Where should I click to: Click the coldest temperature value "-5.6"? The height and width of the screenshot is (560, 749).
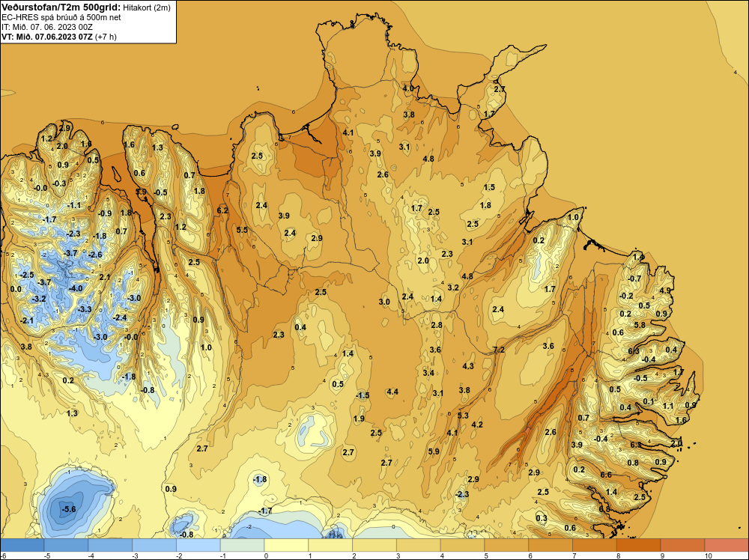(x=69, y=509)
